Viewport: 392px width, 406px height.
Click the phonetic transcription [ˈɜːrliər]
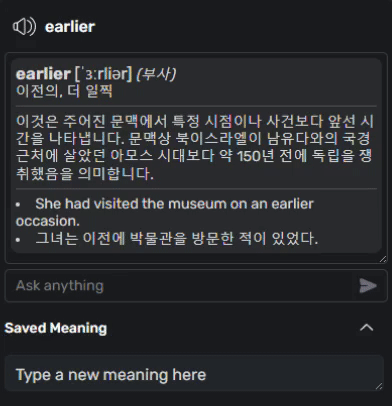(x=104, y=74)
